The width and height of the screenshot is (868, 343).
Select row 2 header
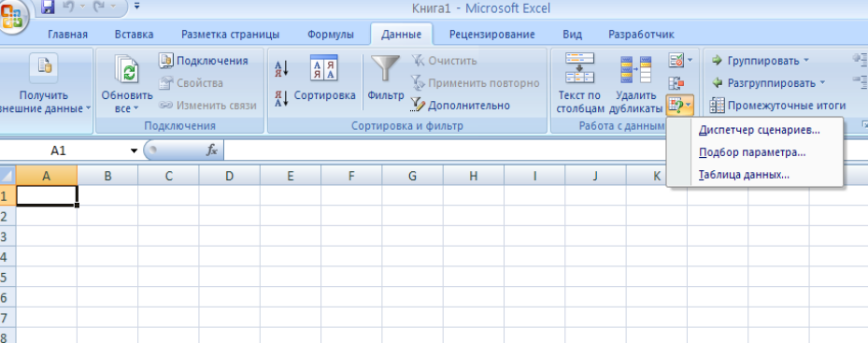[7, 216]
